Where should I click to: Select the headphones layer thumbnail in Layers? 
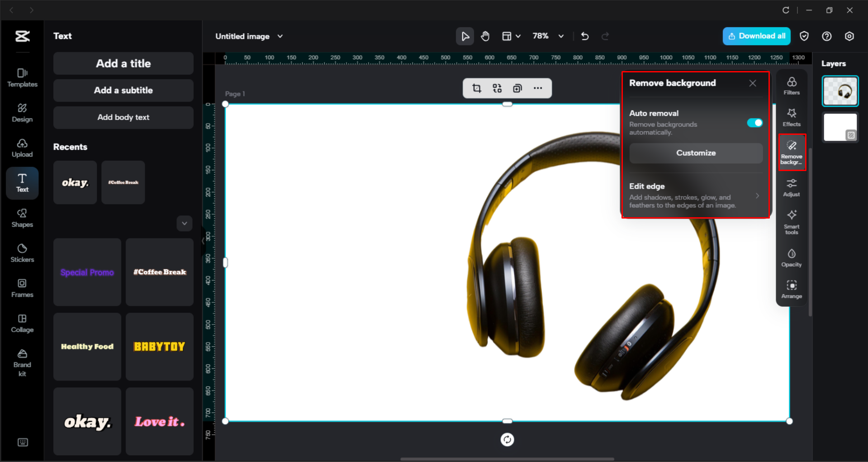coord(840,90)
